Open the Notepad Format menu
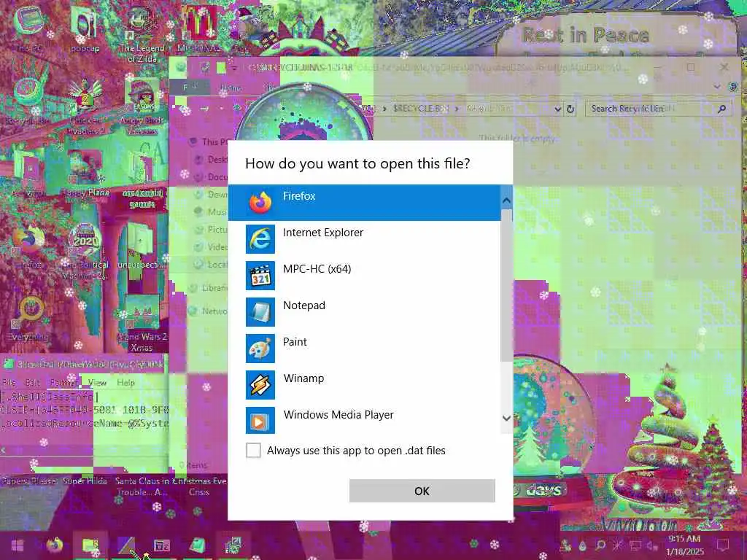Image resolution: width=747 pixels, height=560 pixels. [x=63, y=382]
